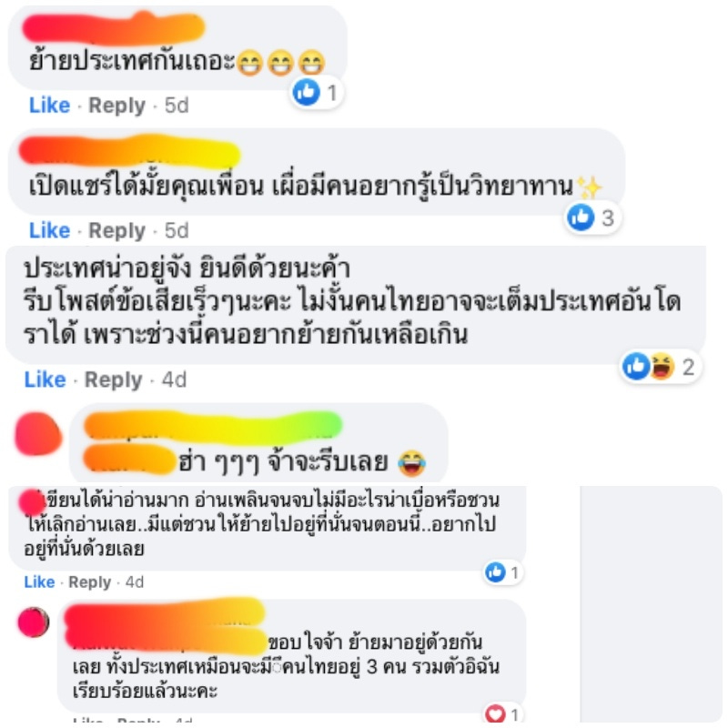Image resolution: width=728 pixels, height=728 pixels.
Task: Open the heart reaction on the bottom reply
Action: point(502,714)
